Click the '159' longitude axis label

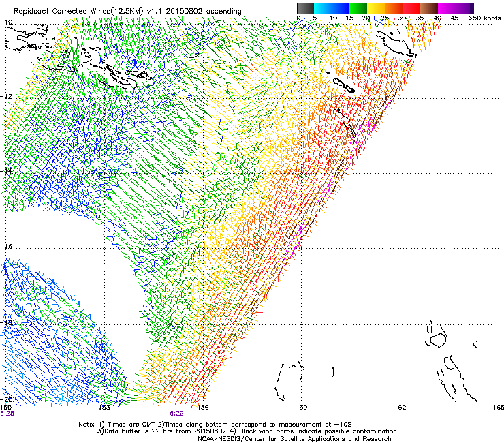click(x=302, y=408)
